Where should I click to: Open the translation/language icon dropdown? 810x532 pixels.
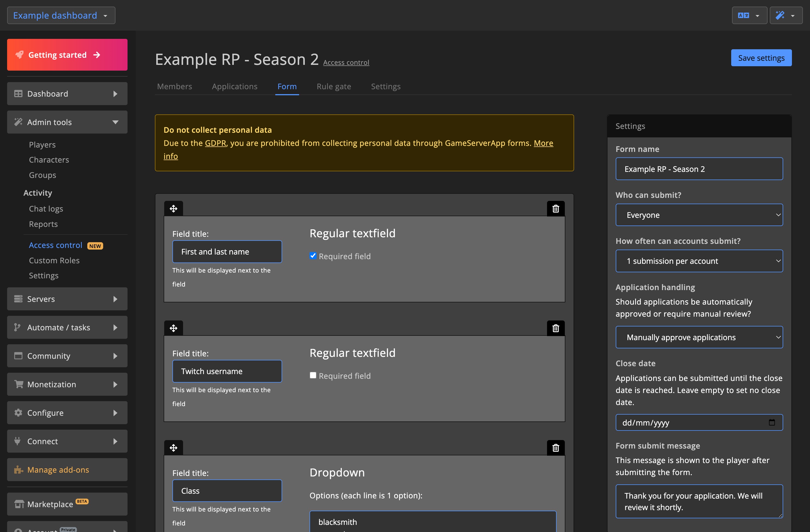749,15
